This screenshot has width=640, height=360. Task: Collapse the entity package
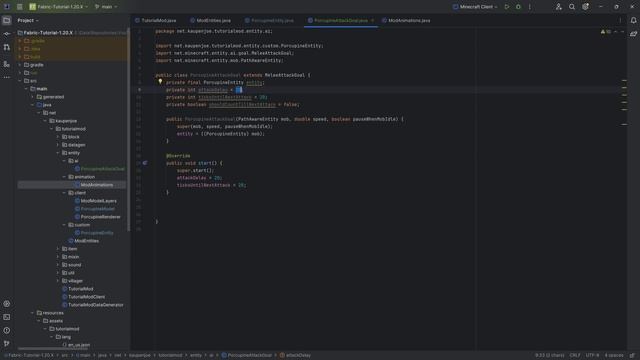(x=58, y=153)
